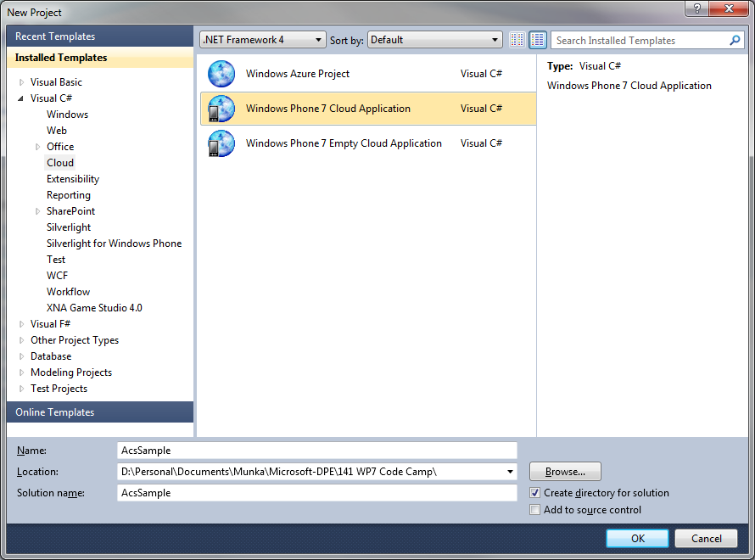This screenshot has width=755, height=560.
Task: Click the Windows Azure Project globe icon
Action: (x=221, y=74)
